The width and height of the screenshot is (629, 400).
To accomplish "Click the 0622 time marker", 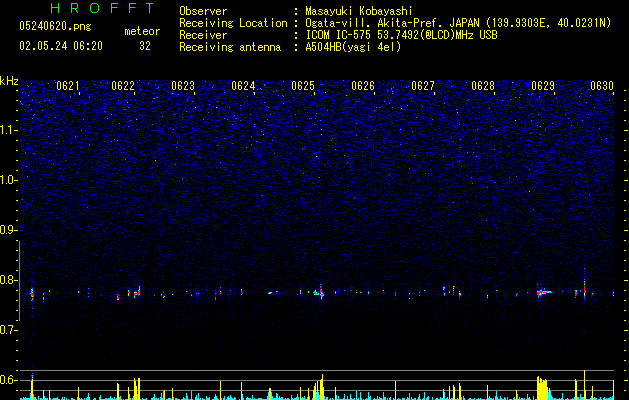I will pyautogui.click(x=123, y=86).
